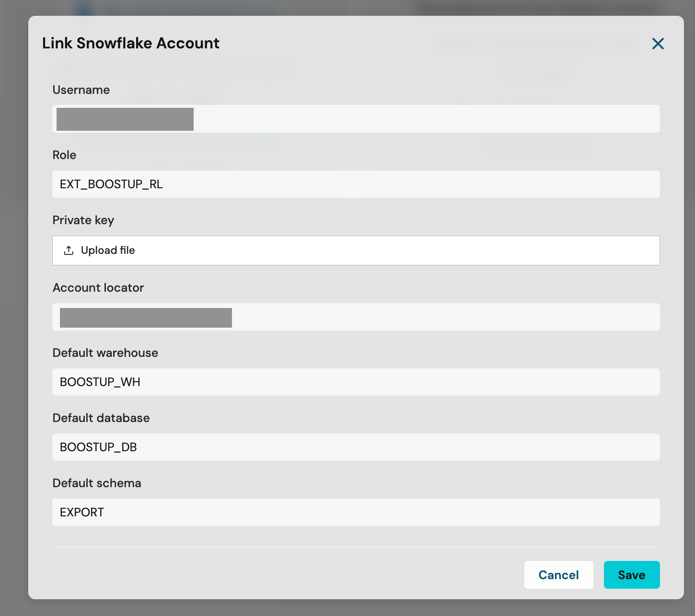
Task: Click the Role label above the role field
Action: click(64, 155)
